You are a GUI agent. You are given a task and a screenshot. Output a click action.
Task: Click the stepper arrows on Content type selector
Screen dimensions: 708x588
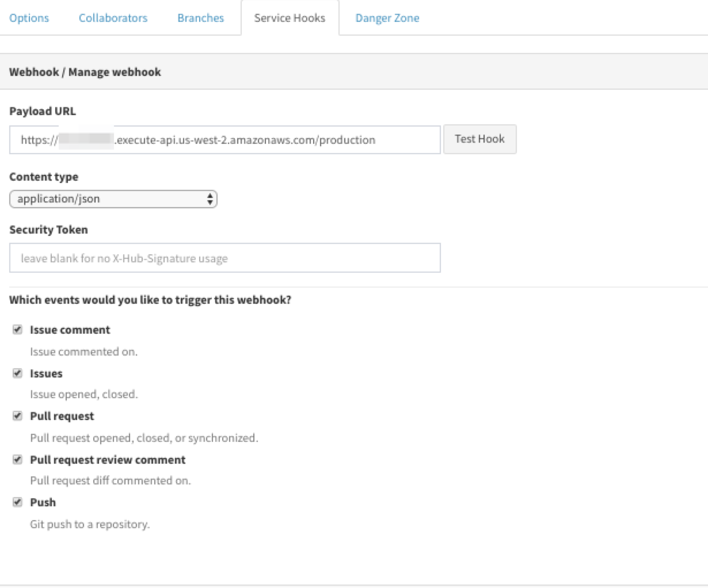[x=211, y=198]
